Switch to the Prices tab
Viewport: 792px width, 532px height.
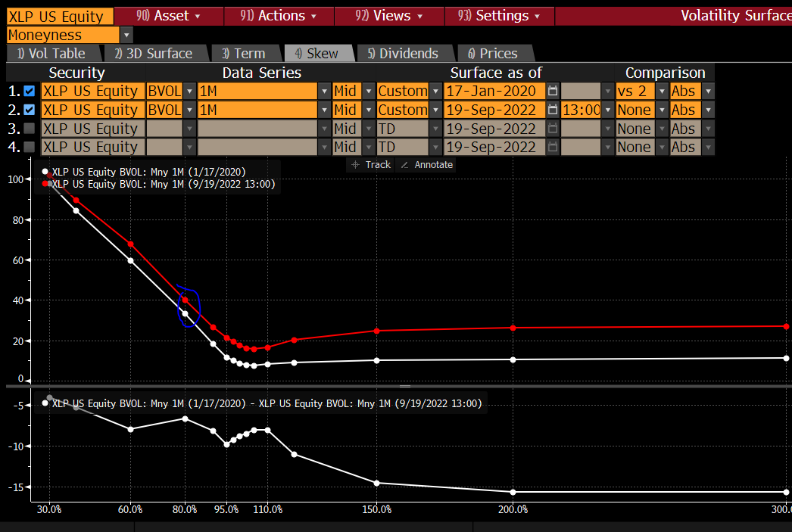click(494, 54)
